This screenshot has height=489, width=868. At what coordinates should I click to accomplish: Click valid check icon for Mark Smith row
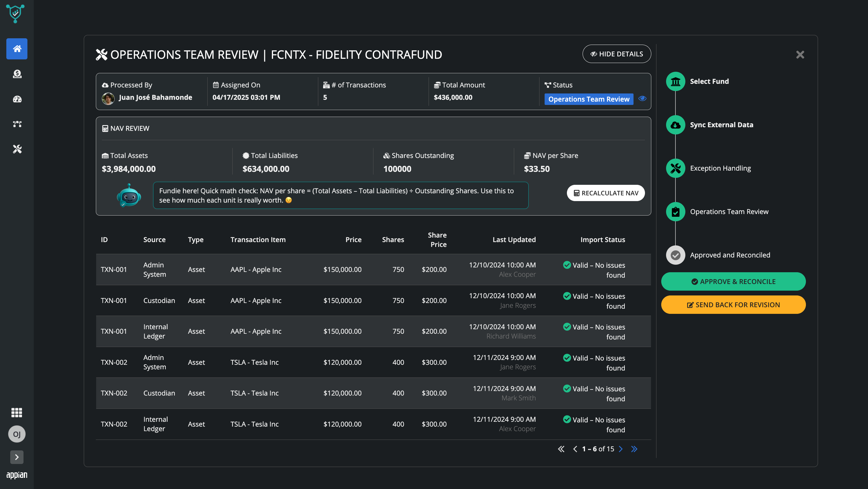click(x=567, y=389)
